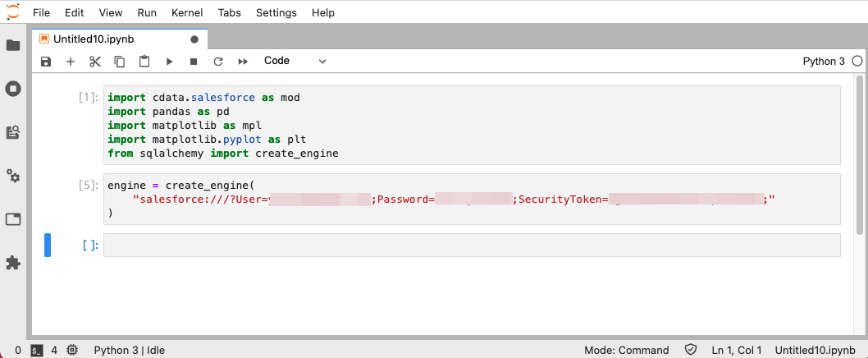Click the Python 3 kernel name button
This screenshot has height=358, width=868.
tap(824, 62)
